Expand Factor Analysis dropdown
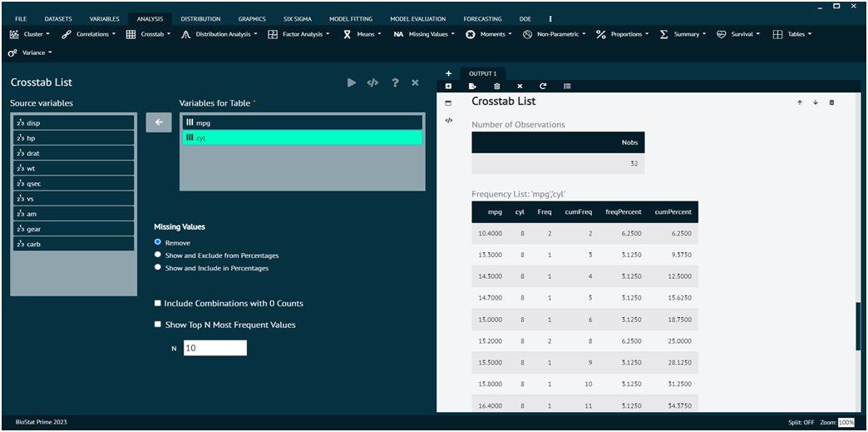Viewport: 868px width, 432px height. (x=299, y=34)
